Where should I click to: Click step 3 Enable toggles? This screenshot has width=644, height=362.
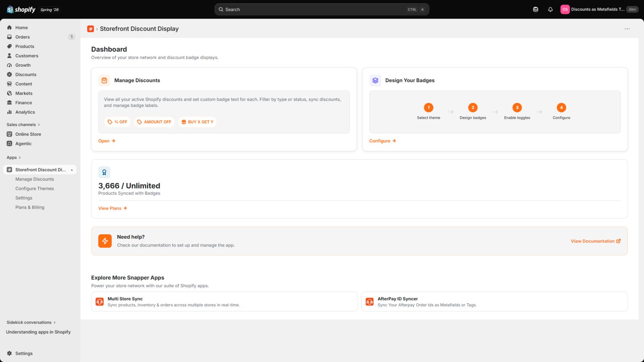pos(517,111)
